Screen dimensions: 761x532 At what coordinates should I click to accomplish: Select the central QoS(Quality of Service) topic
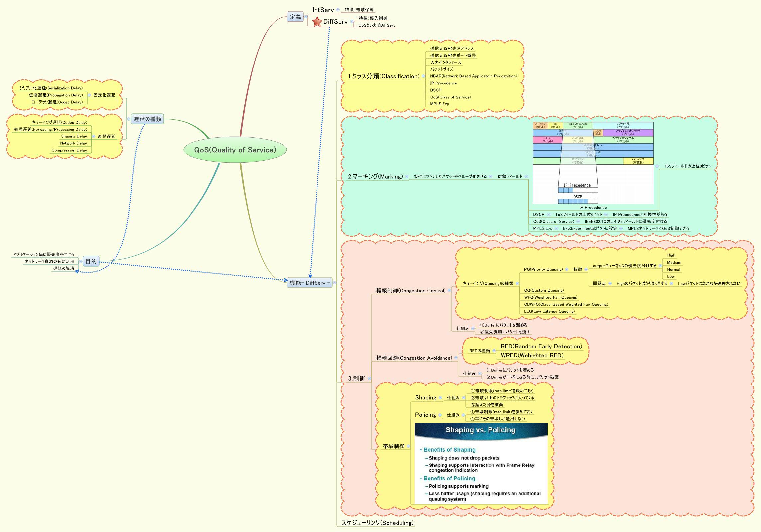[x=235, y=150]
